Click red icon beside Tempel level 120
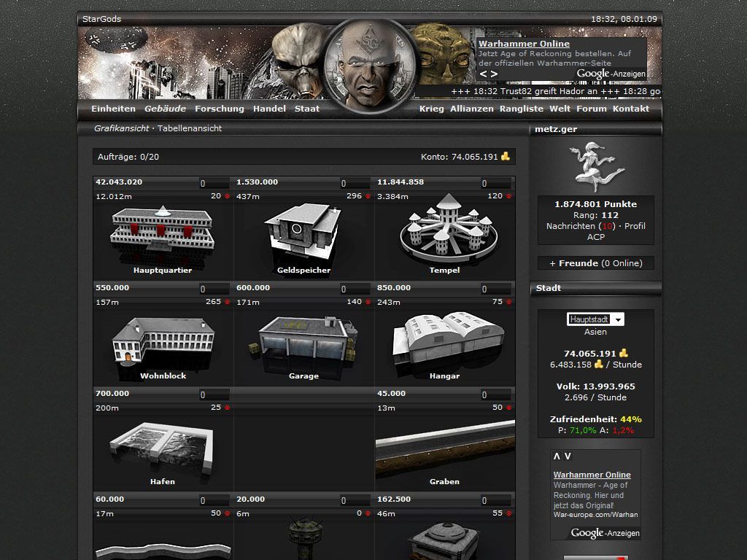 point(508,196)
